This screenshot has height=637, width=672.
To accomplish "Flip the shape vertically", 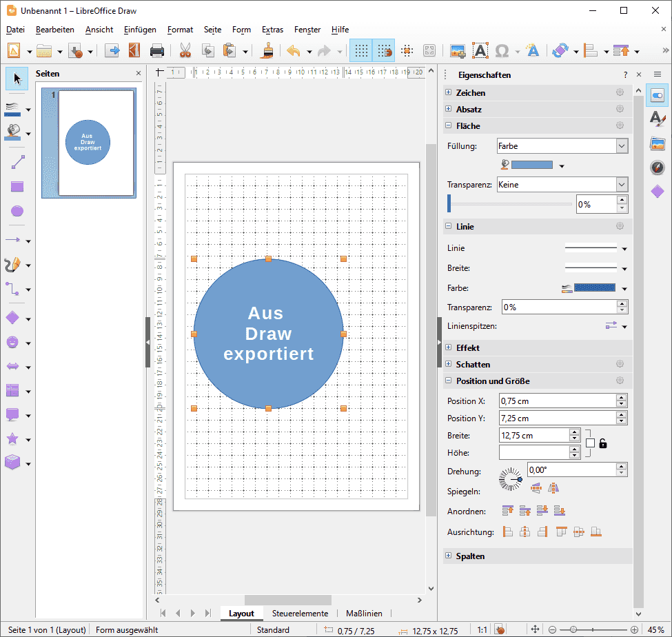I will (x=536, y=488).
